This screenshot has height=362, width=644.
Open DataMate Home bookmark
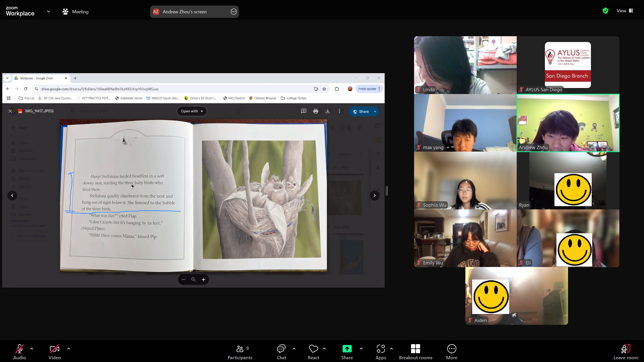tap(129, 98)
